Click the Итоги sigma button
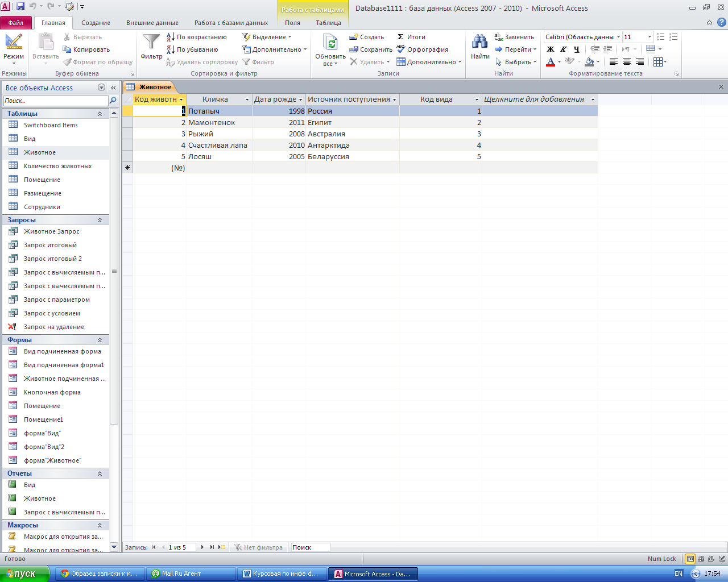The image size is (728, 582). pos(411,37)
